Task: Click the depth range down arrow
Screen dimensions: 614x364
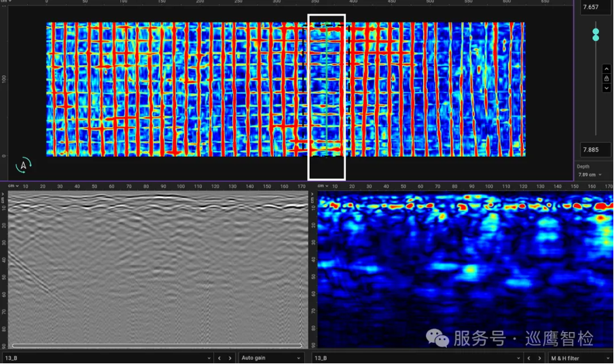Action: point(607,88)
